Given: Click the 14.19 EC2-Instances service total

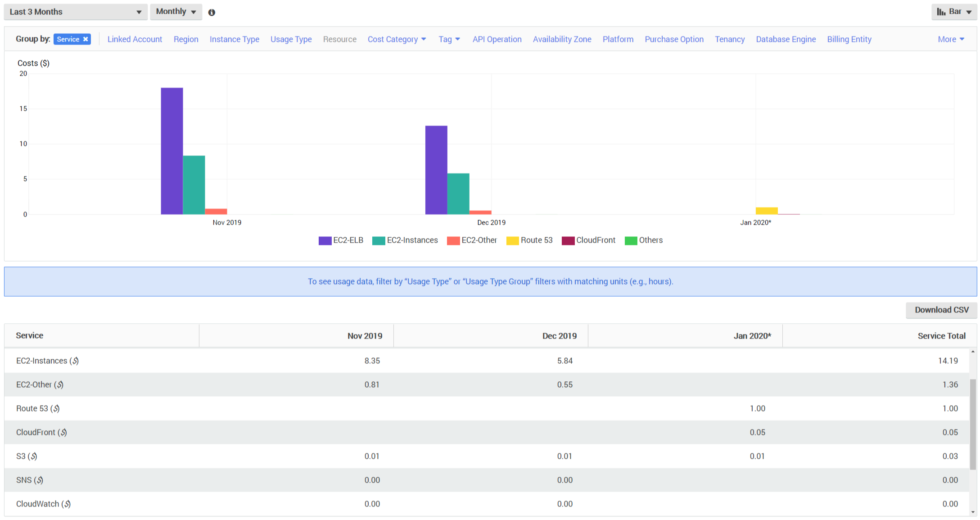Looking at the screenshot, I should [948, 361].
